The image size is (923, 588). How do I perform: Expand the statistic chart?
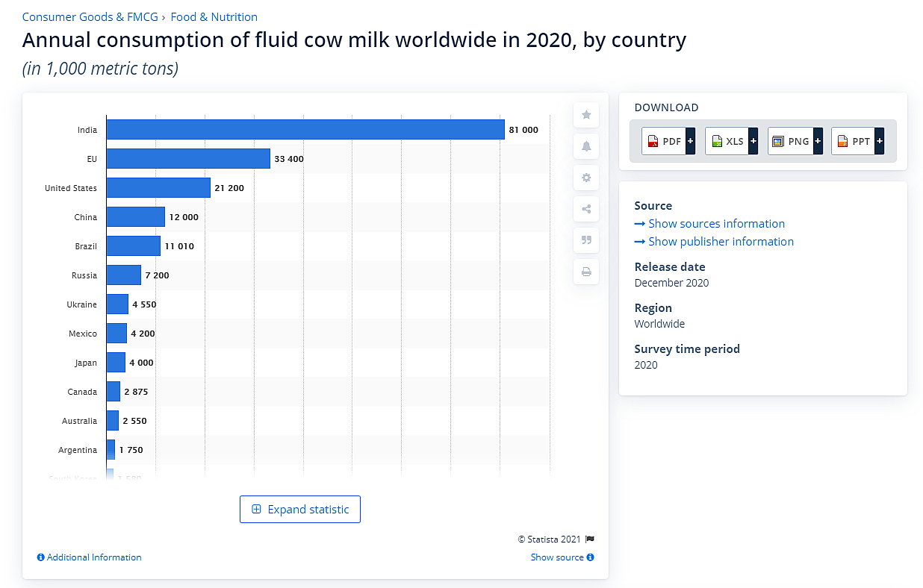click(300, 509)
